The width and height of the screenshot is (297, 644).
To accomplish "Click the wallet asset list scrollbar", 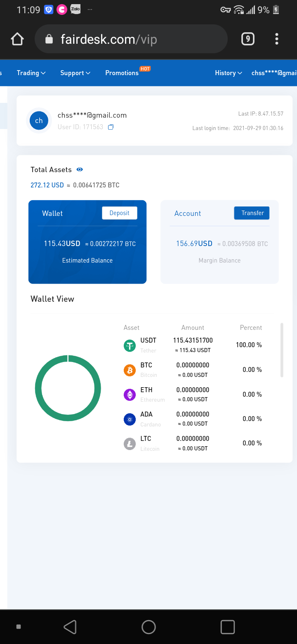I will tap(282, 350).
